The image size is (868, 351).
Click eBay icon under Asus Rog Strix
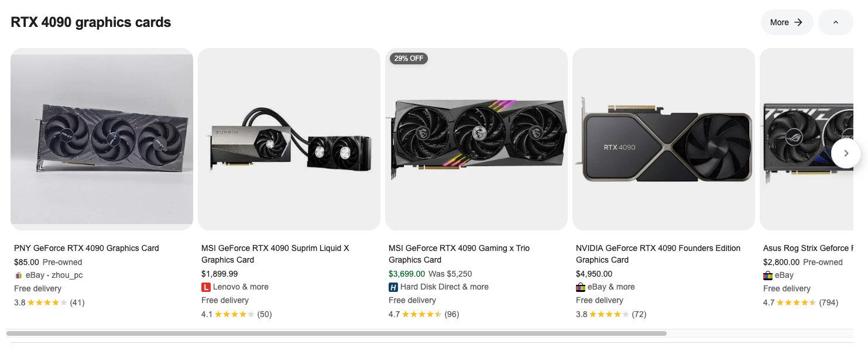coord(768,276)
